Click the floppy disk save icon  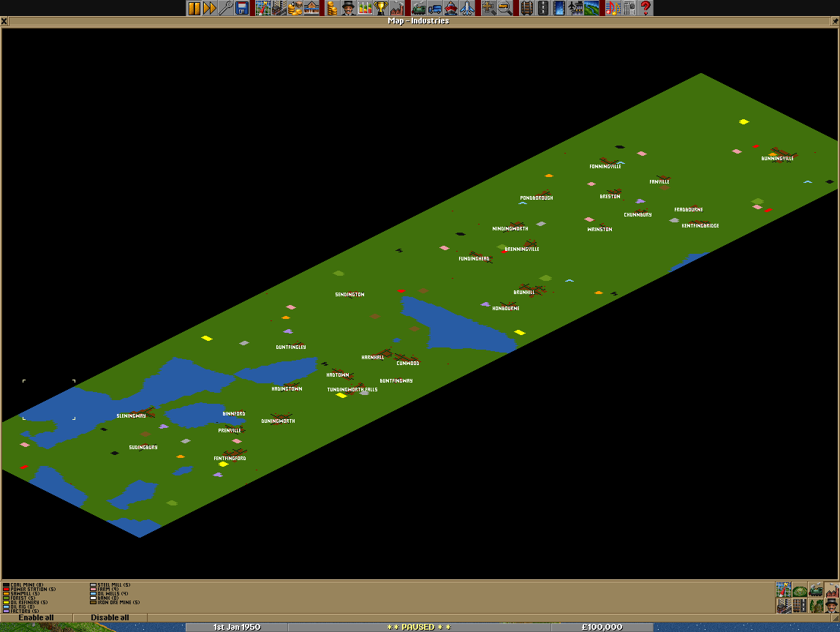(x=242, y=8)
